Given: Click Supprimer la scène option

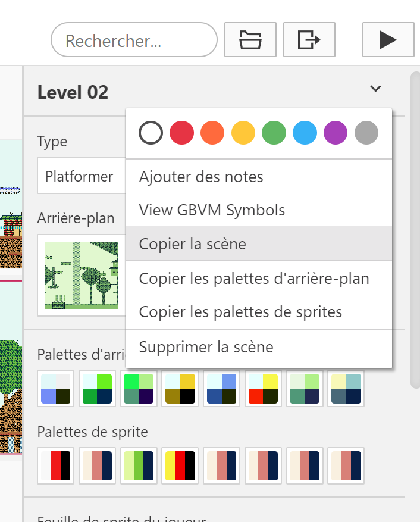Looking at the screenshot, I should (x=206, y=346).
